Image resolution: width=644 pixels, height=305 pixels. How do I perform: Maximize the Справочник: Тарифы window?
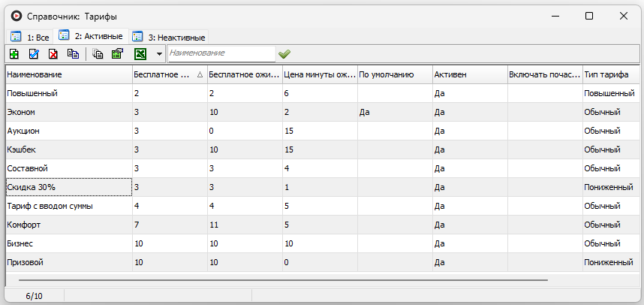(x=589, y=16)
